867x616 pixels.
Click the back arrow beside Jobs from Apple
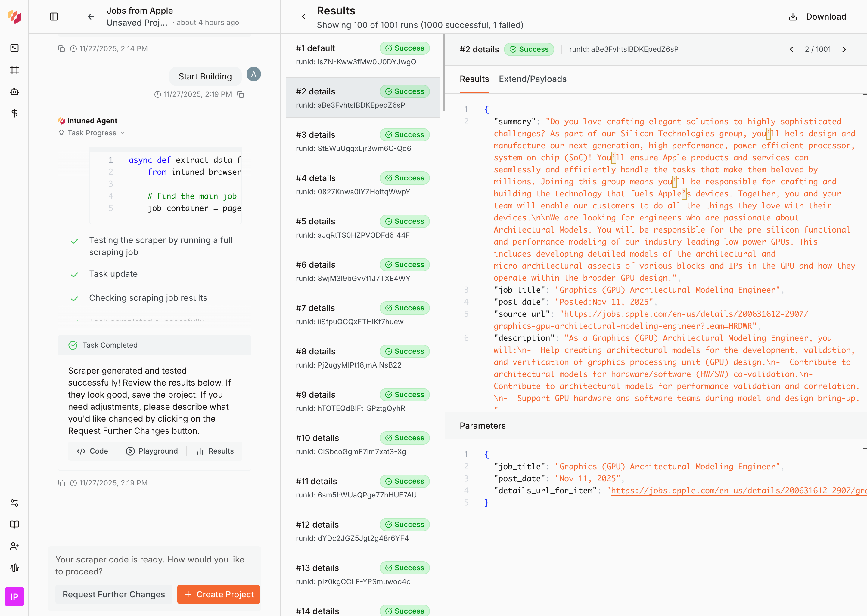coord(91,17)
